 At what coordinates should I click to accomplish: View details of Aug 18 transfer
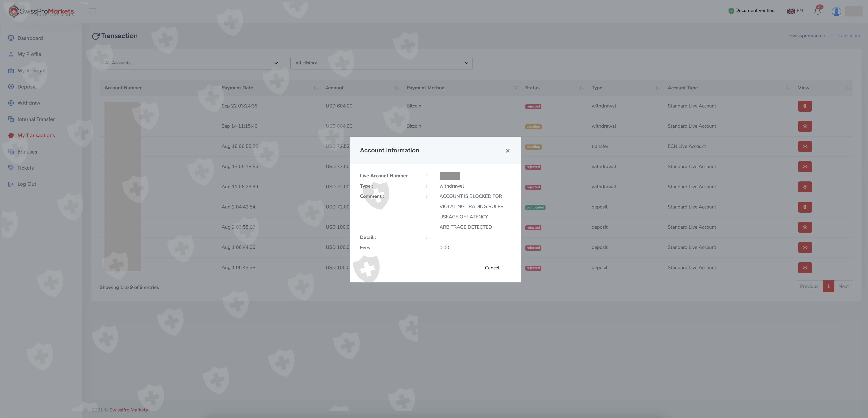805,146
